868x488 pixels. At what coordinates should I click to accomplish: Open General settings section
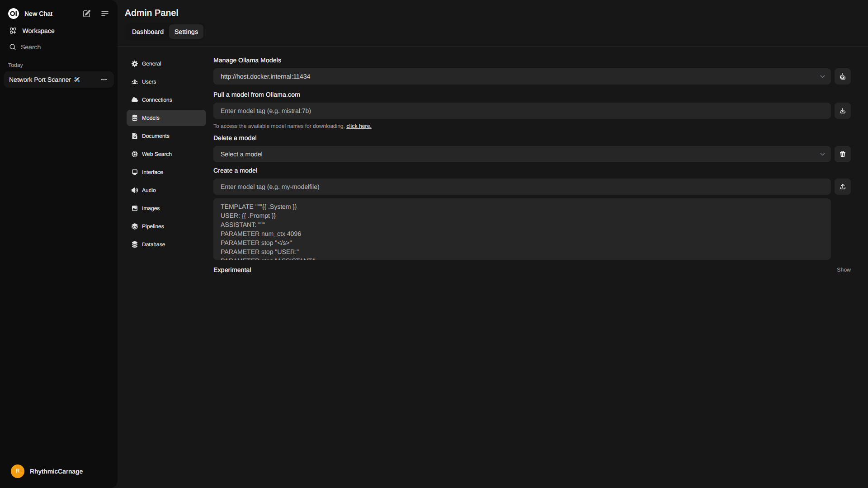tap(166, 64)
